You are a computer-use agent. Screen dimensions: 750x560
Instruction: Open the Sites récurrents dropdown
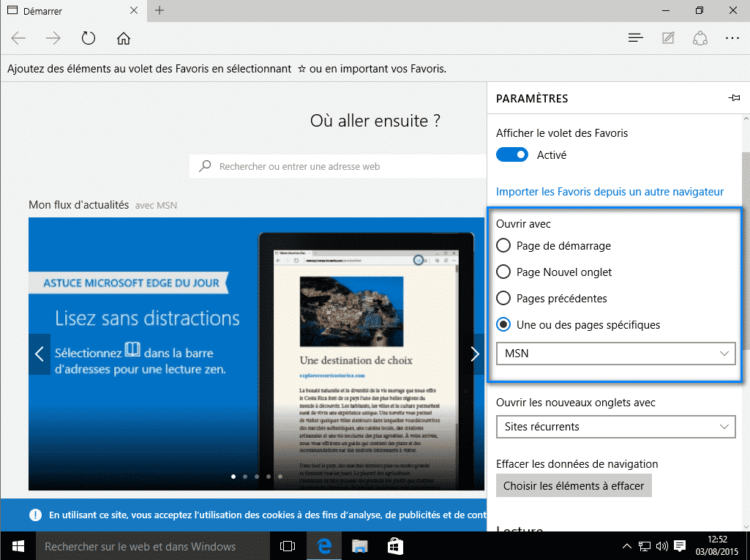[x=615, y=427]
